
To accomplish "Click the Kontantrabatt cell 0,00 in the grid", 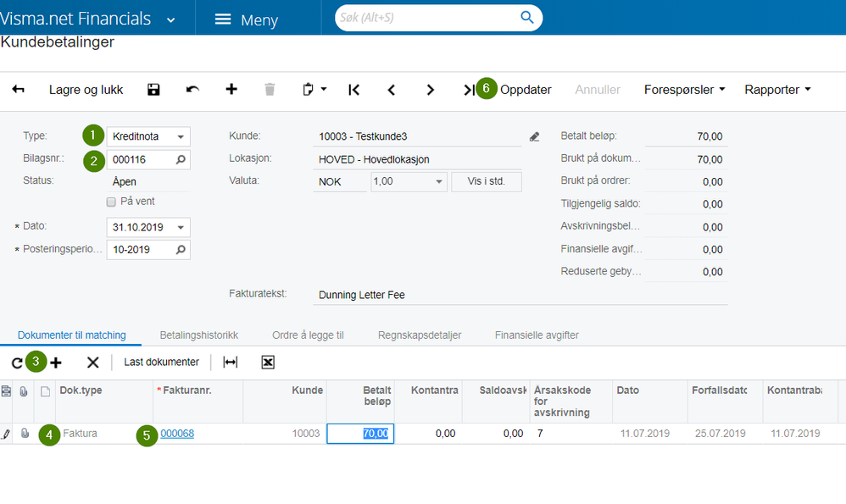I will (428, 434).
